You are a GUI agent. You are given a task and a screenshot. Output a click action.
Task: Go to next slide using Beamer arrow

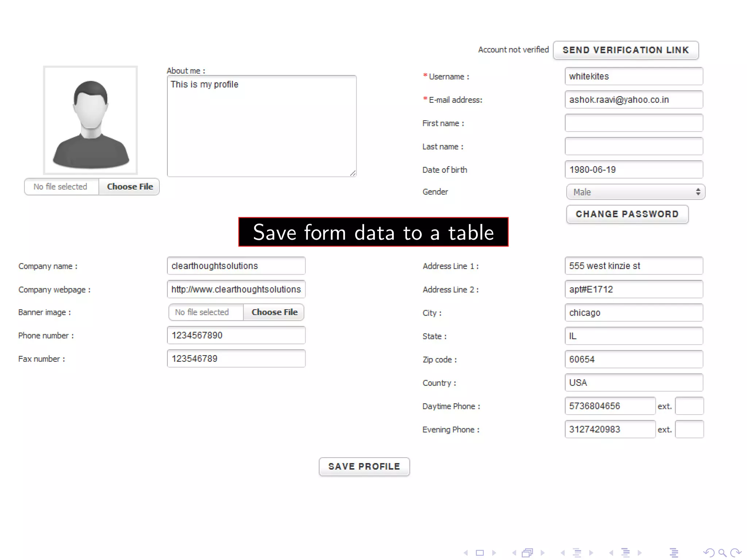coord(494,553)
